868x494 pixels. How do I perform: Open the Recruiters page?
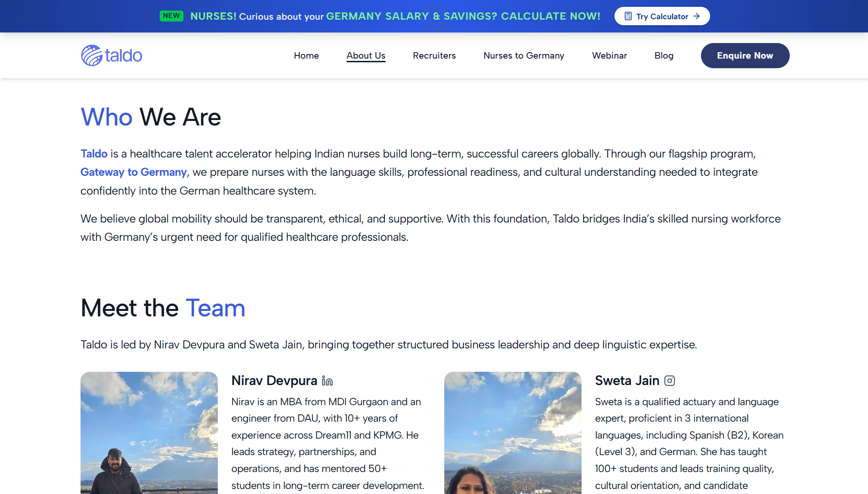coord(434,55)
